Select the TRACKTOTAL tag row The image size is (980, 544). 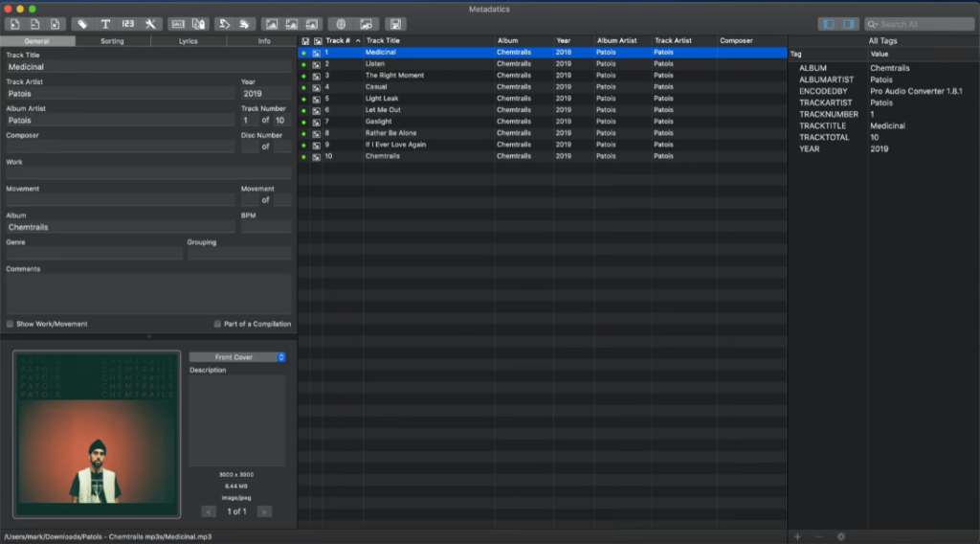click(883, 138)
